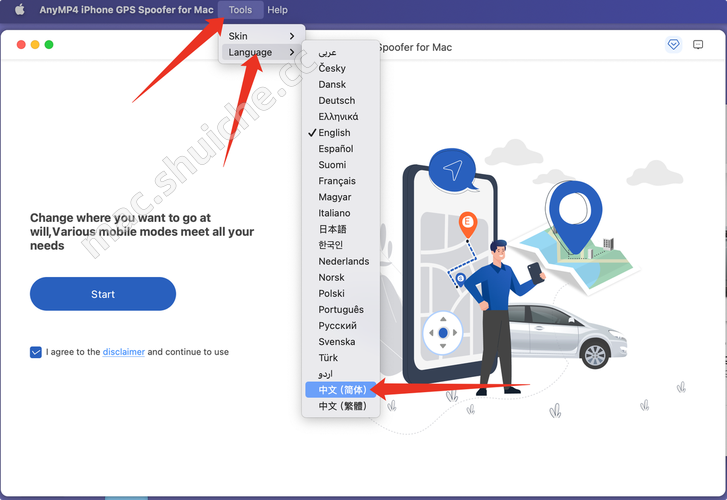Select 日本語 language
Viewport: 727px width, 500px height.
pos(341,229)
